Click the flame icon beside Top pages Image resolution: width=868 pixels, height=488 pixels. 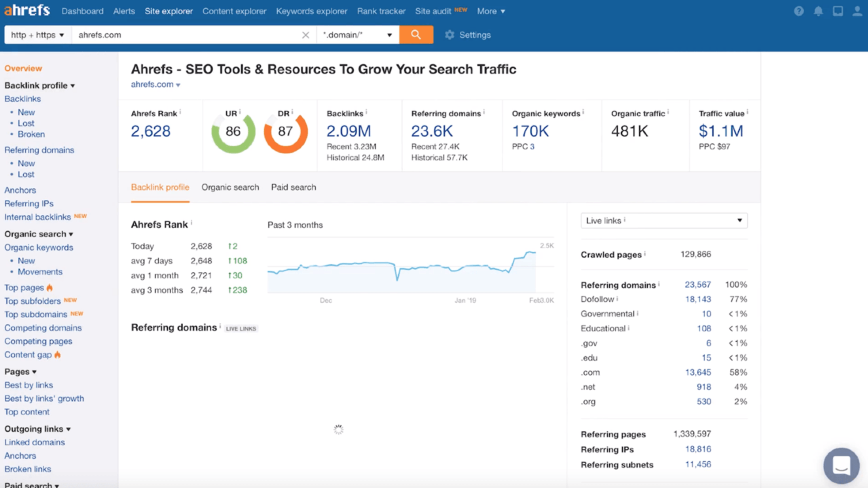pyautogui.click(x=49, y=288)
